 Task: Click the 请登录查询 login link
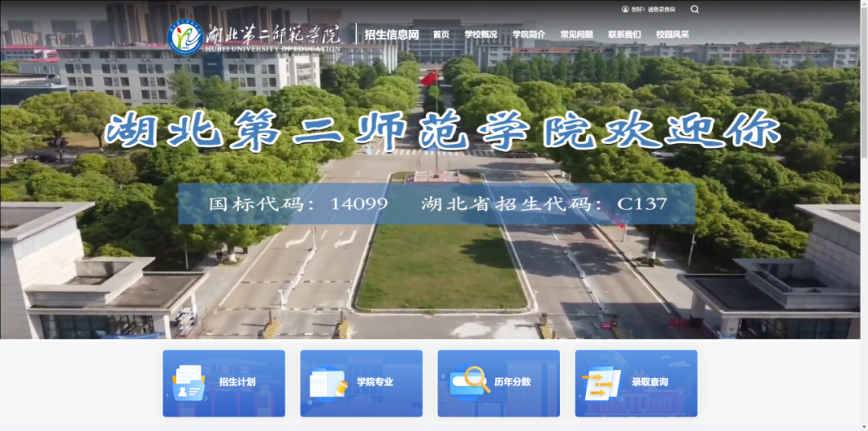pos(661,10)
